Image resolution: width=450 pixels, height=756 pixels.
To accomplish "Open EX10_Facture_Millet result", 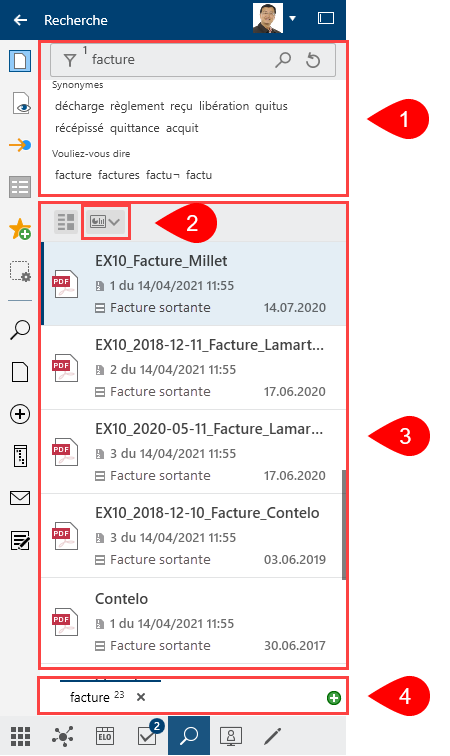I will click(193, 284).
